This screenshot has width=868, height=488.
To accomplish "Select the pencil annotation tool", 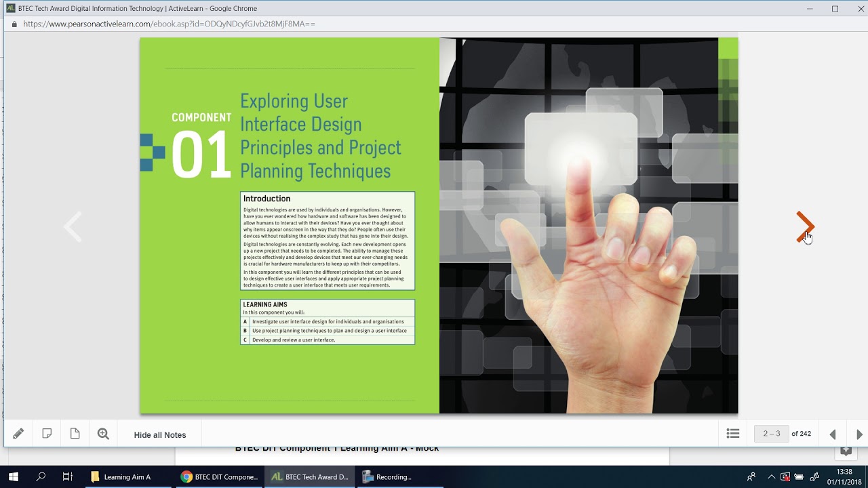I will coord(18,434).
